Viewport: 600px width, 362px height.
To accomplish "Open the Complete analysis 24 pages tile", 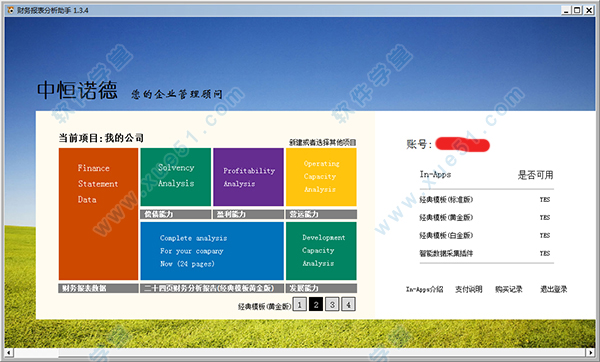I will click(x=212, y=251).
